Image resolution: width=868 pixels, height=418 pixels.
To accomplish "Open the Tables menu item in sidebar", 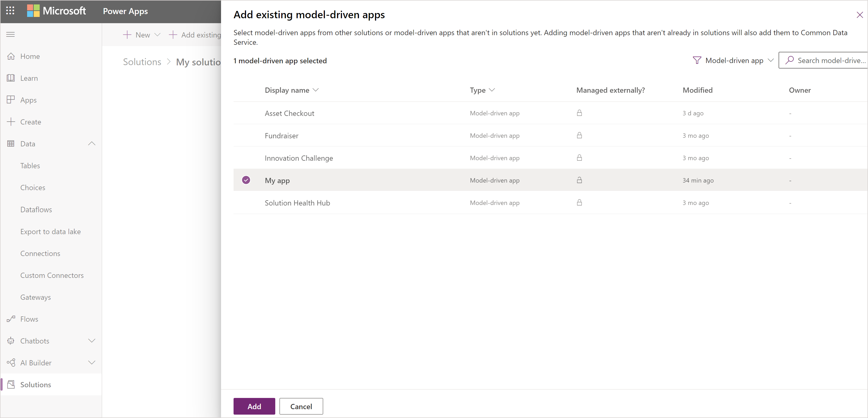I will (x=30, y=165).
